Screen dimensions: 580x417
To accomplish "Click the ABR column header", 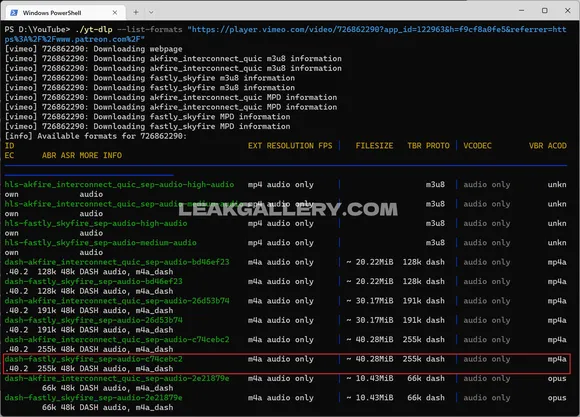I will [49, 155].
